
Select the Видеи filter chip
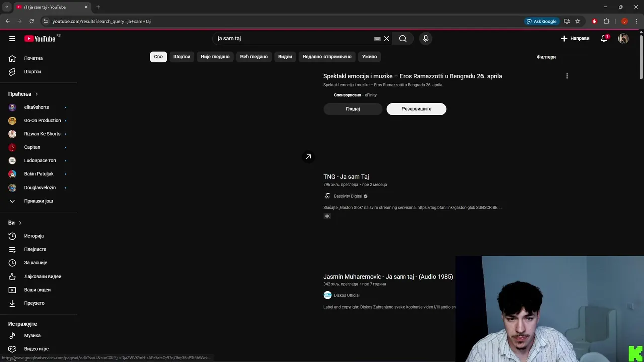(x=285, y=57)
